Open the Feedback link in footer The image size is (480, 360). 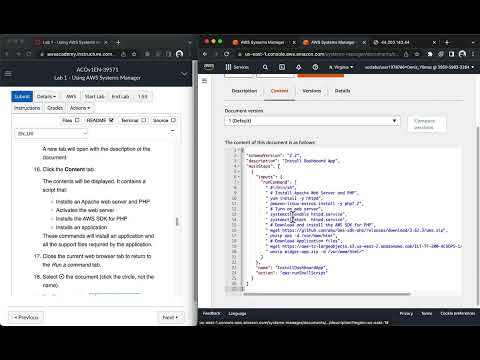[212, 313]
